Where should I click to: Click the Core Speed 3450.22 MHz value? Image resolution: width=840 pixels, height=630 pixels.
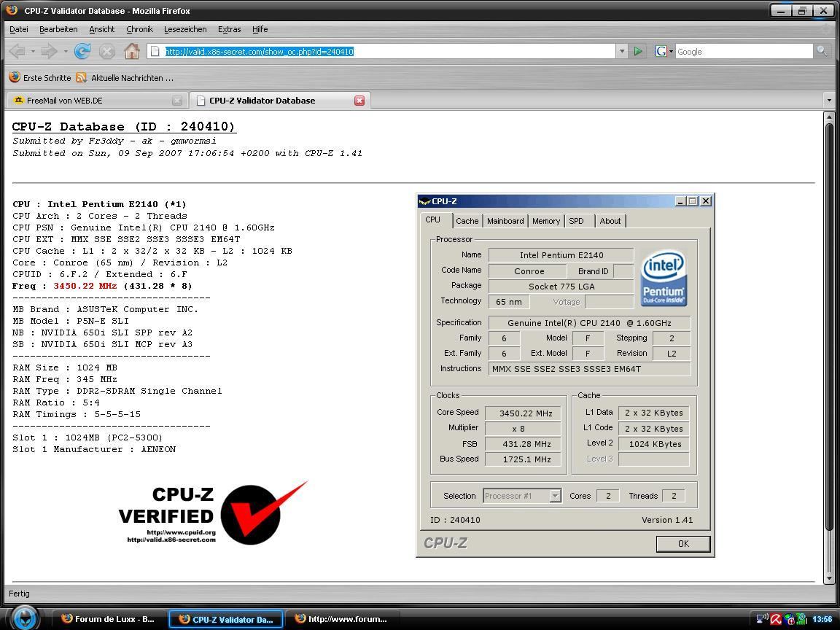(x=524, y=413)
